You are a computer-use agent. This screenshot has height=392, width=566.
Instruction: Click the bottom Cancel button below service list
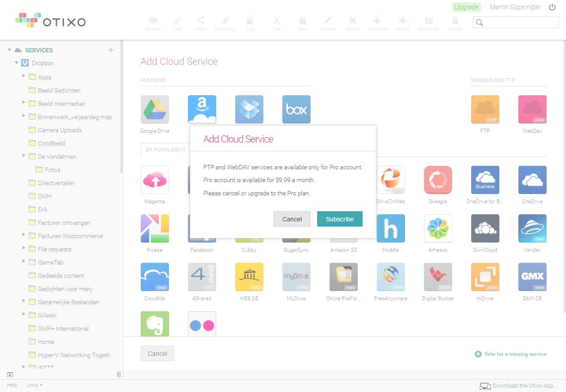point(157,354)
